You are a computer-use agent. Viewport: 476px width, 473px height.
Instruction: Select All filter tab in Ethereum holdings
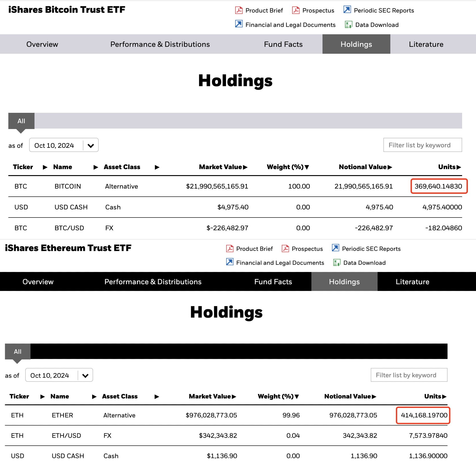pyautogui.click(x=18, y=351)
